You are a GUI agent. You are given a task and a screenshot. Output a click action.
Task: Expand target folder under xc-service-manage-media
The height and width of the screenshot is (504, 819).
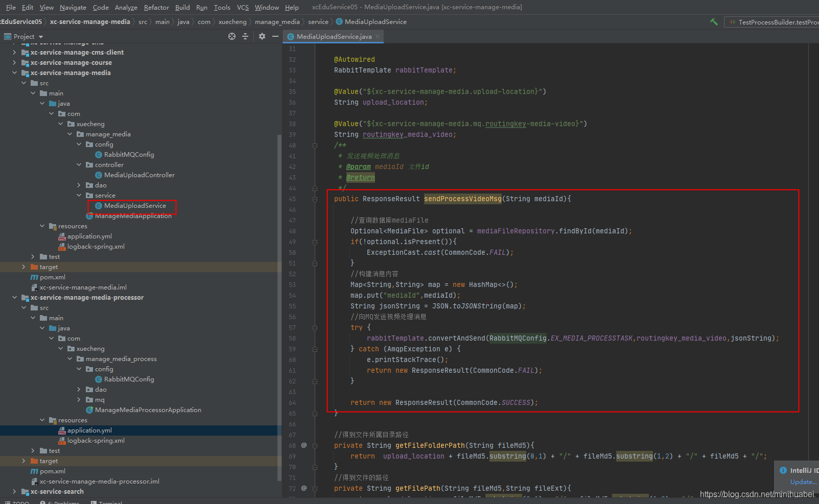[24, 267]
